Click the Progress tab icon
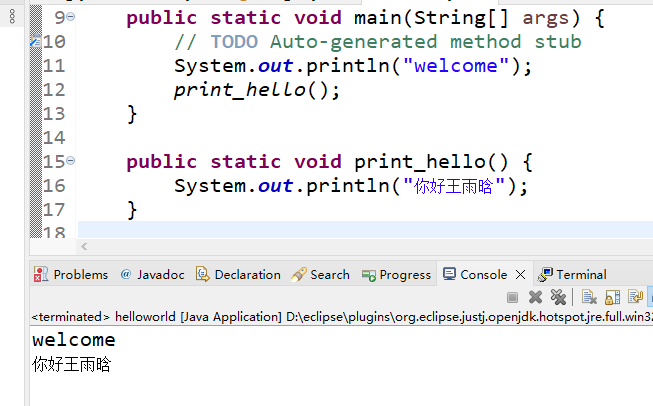 tap(369, 275)
